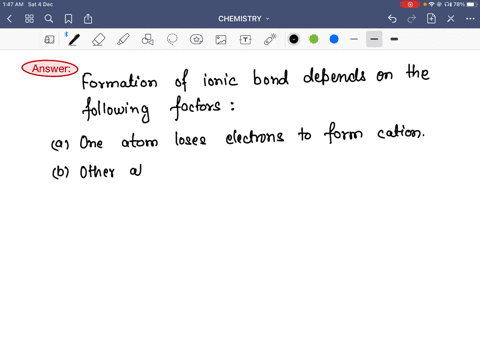Click the handwritten word 'ionic'
The image size is (480, 360).
220,79
